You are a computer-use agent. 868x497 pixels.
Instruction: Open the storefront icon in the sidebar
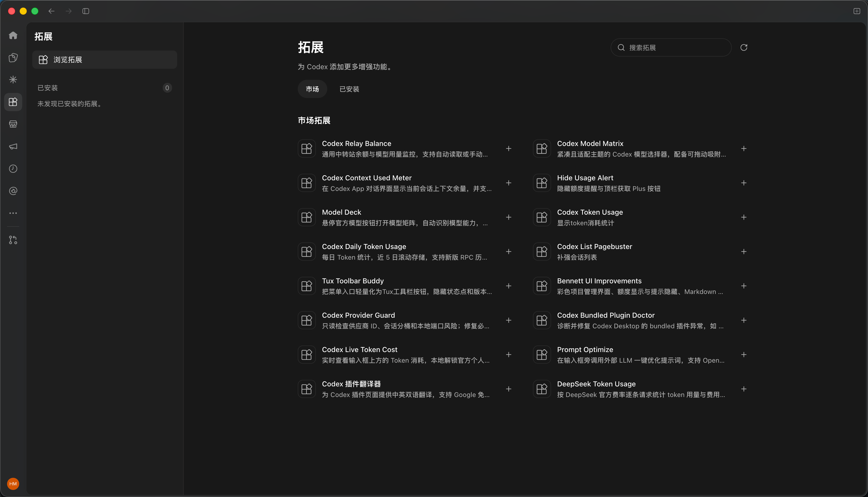pyautogui.click(x=13, y=124)
